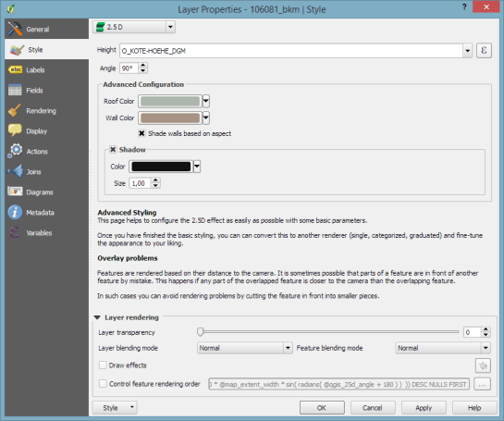Switch to the Diagrams tab
This screenshot has height=421, width=504.
(46, 192)
